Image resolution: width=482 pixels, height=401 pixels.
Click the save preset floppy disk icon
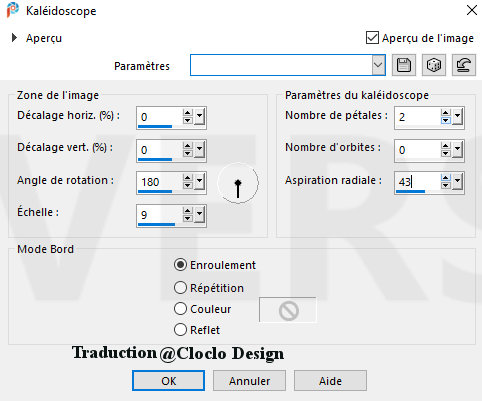(404, 65)
